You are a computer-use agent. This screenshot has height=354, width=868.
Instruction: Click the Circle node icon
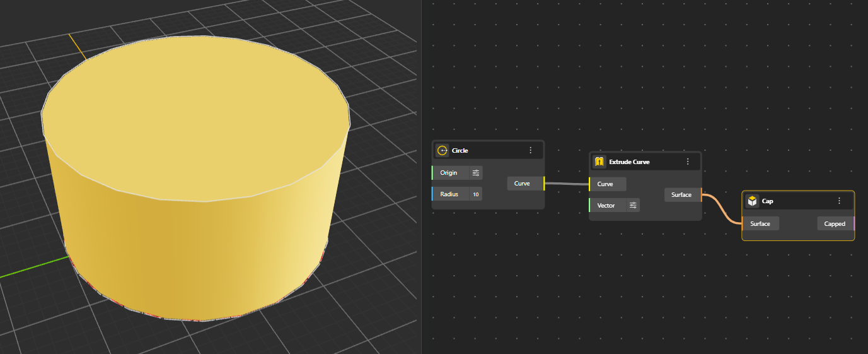(442, 150)
